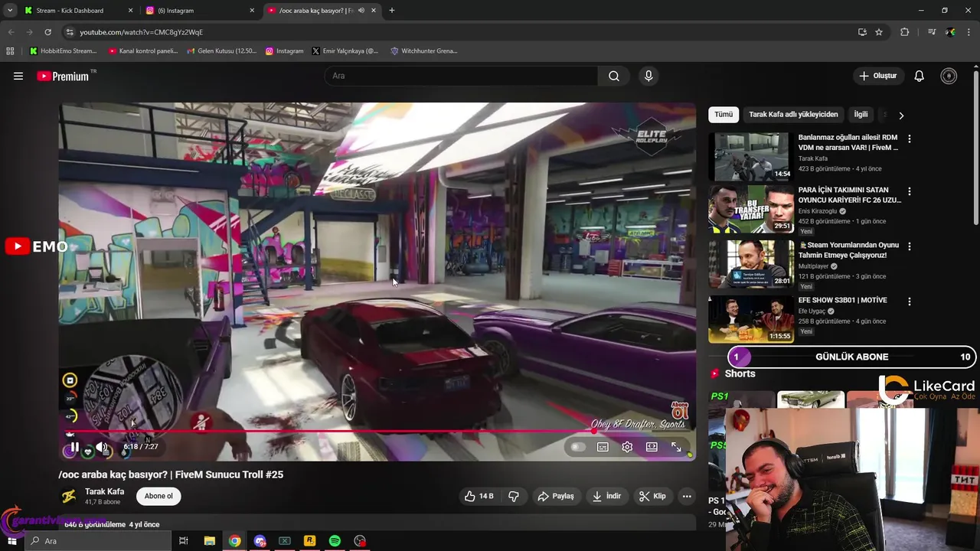Open the YouTube hamburger guide menu
The image size is (980, 551).
tap(18, 76)
